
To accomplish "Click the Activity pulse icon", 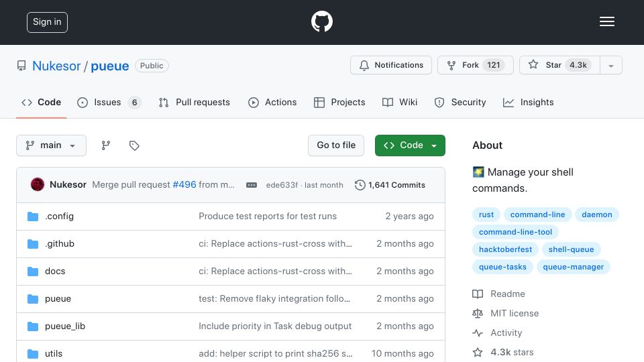I will pos(477,333).
